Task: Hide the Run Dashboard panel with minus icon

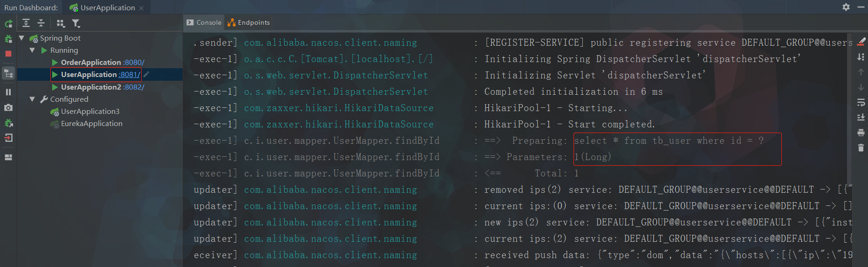Action: [861, 7]
